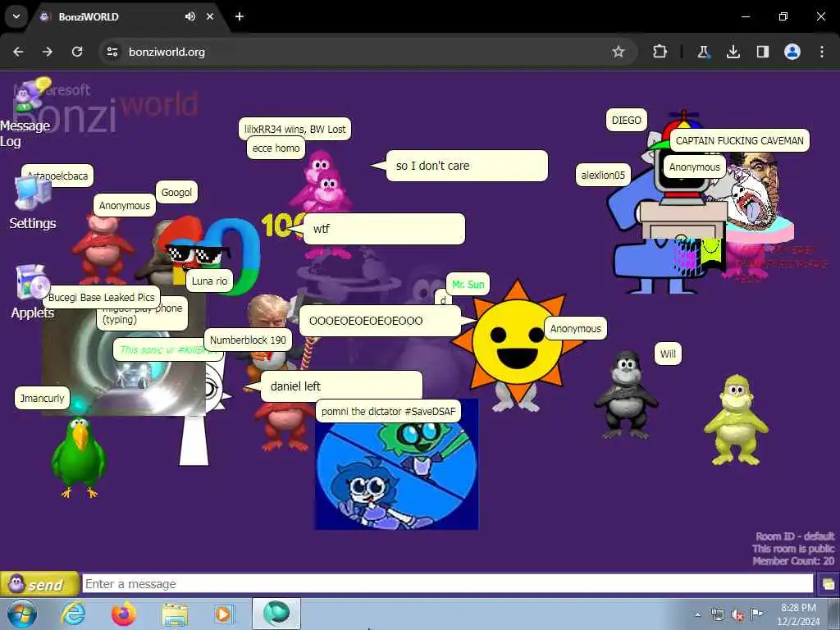Open the Windows Start button
Image resolution: width=840 pixels, height=630 pixels.
click(x=21, y=614)
